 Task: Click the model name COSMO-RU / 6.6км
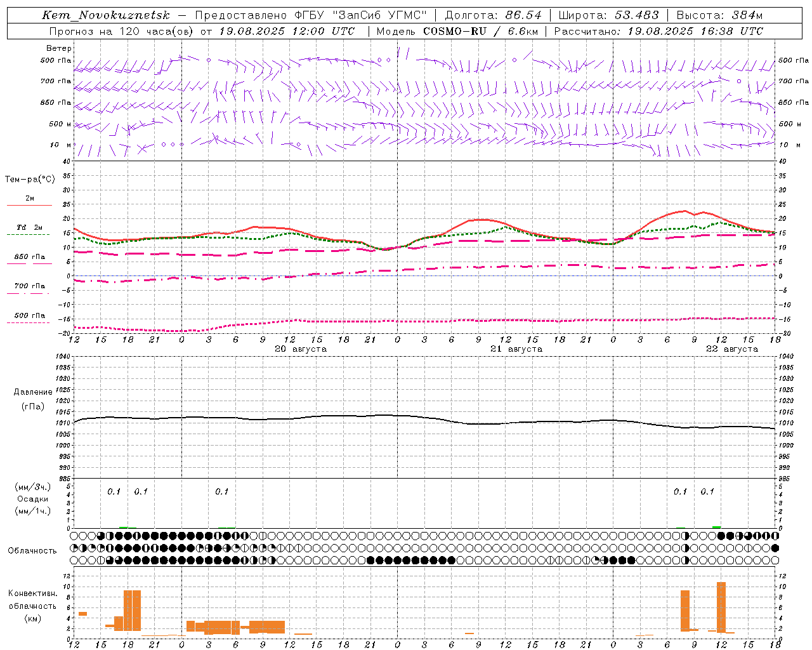click(x=480, y=31)
